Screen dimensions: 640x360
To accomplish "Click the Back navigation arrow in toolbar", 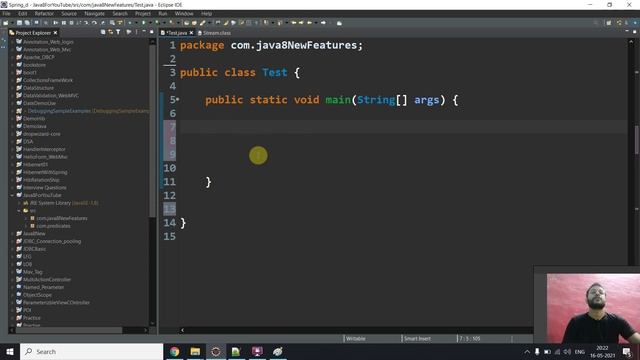I will pos(310,23).
